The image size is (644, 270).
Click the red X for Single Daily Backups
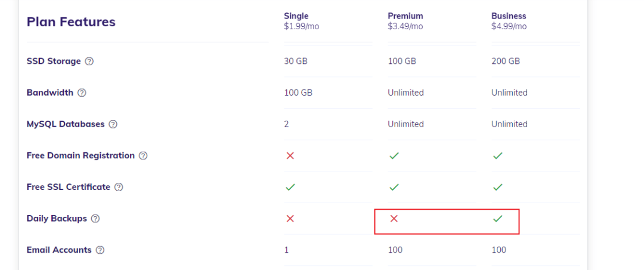click(290, 219)
